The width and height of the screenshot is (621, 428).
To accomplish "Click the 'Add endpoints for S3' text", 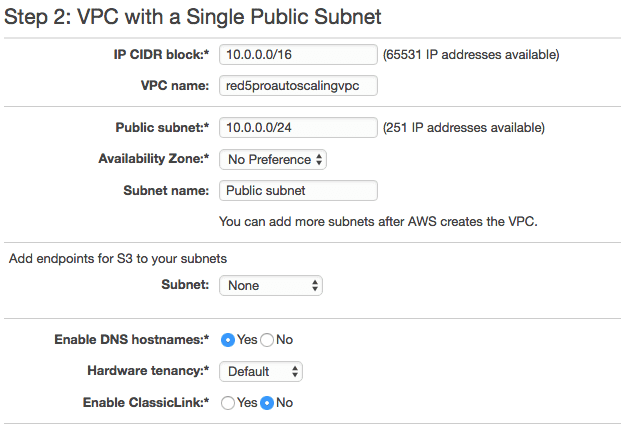I will pos(118,259).
